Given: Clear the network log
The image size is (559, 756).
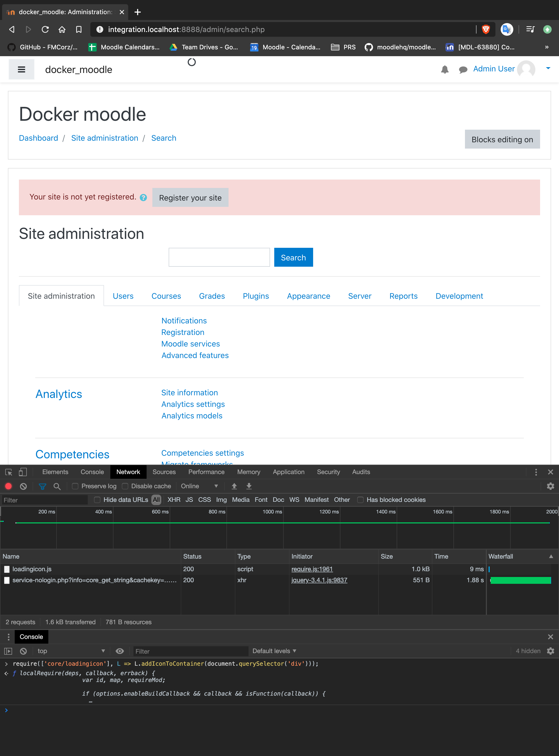Looking at the screenshot, I should pos(23,486).
